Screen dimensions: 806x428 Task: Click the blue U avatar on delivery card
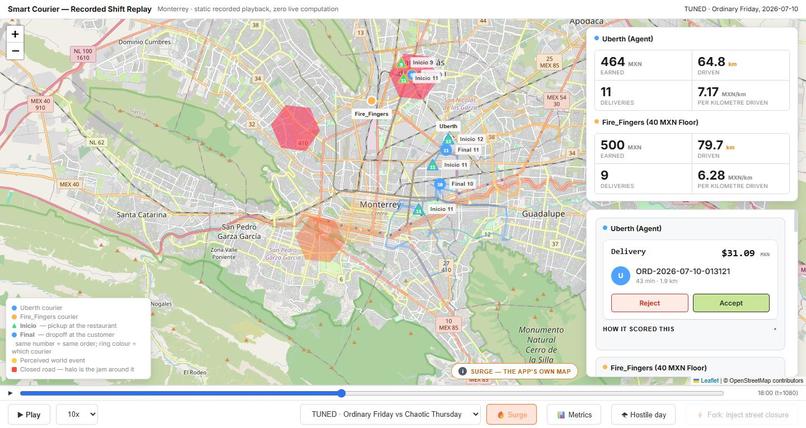coord(620,275)
